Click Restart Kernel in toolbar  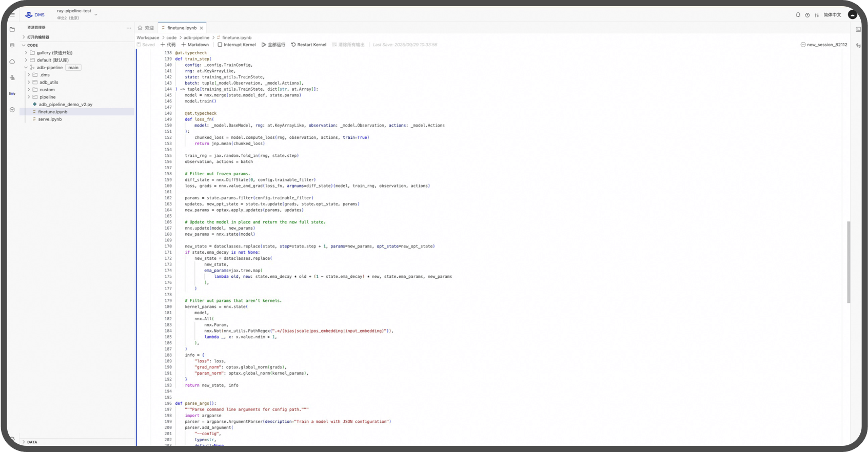tap(309, 45)
